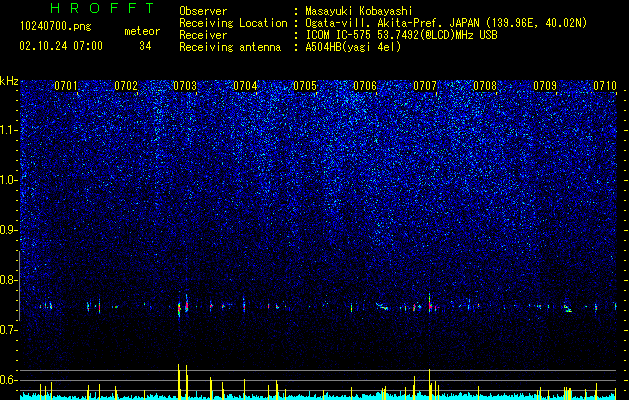The width and height of the screenshot is (629, 400).
Task: Click time marker 0703
Action: (185, 86)
